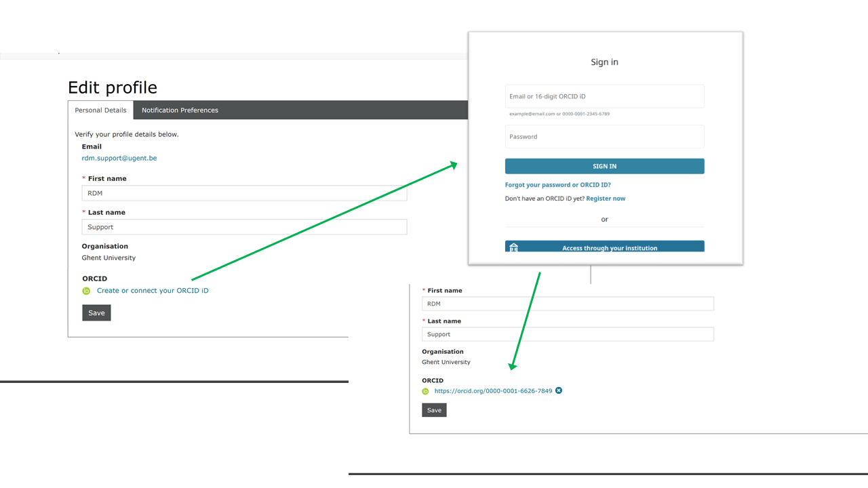The width and height of the screenshot is (868, 488).
Task: Focus the Email or 16-digit ORCID iD field
Action: (604, 96)
